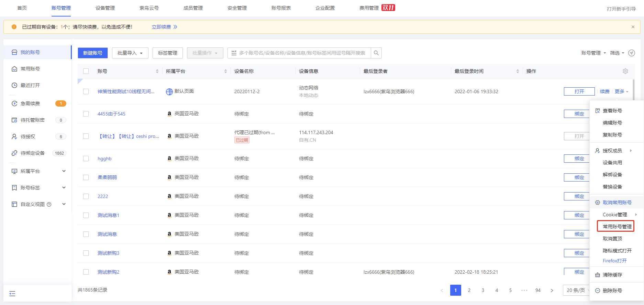Image resolution: width=644 pixels, height=305 pixels.
Task: Click the compass icon next to 筛选
Action: 631,53
